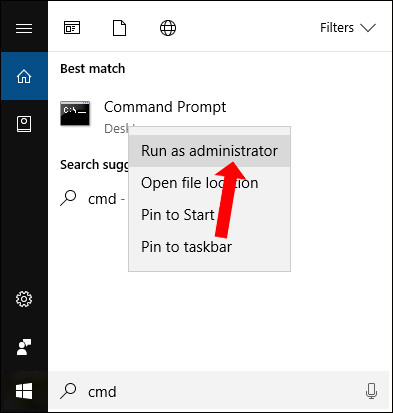
Task: Expand the hamburger menu in the sidebar
Action: [24, 28]
